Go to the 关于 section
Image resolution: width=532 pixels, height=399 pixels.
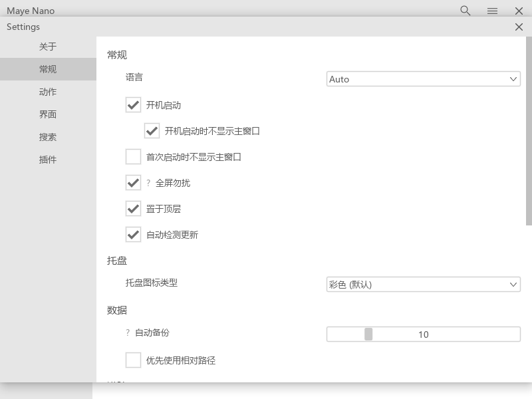pos(48,46)
